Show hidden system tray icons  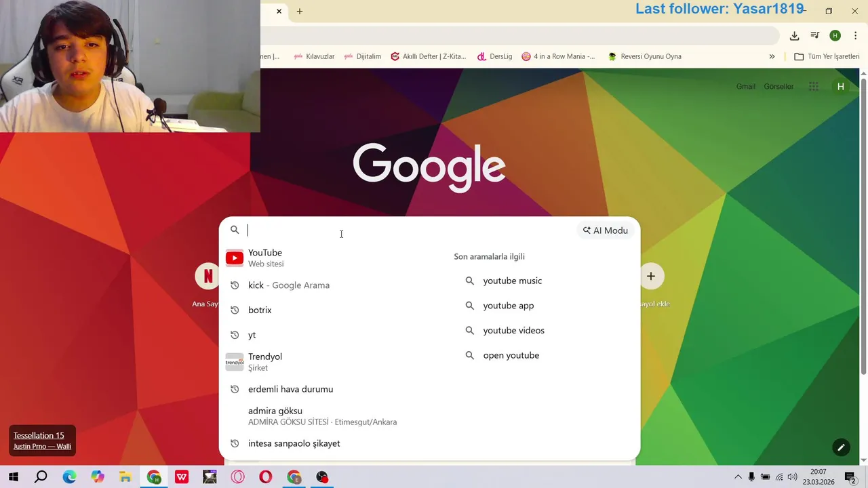click(738, 477)
